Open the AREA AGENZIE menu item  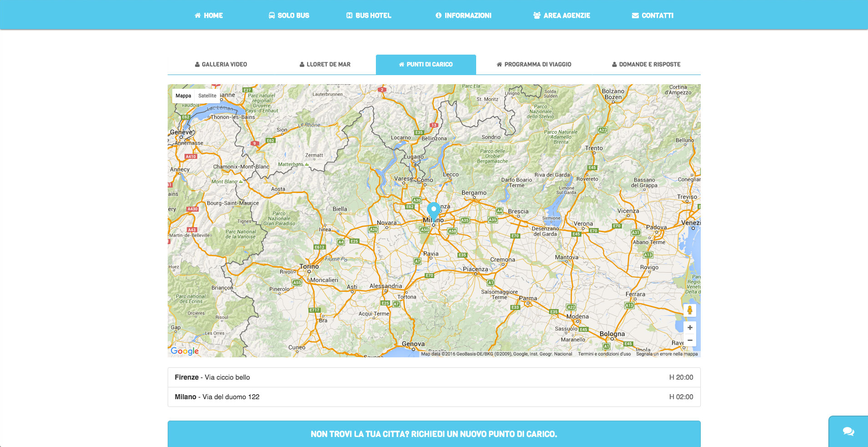(x=562, y=15)
